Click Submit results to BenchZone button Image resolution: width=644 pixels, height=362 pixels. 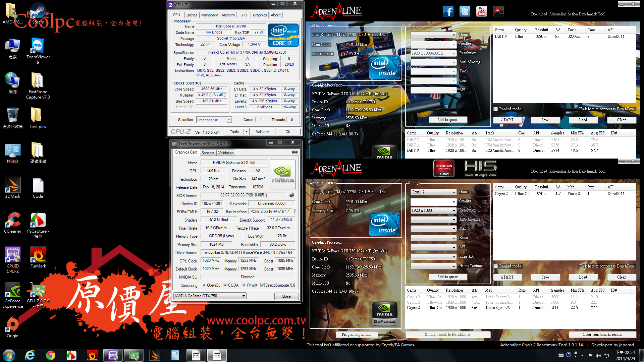coord(447,335)
